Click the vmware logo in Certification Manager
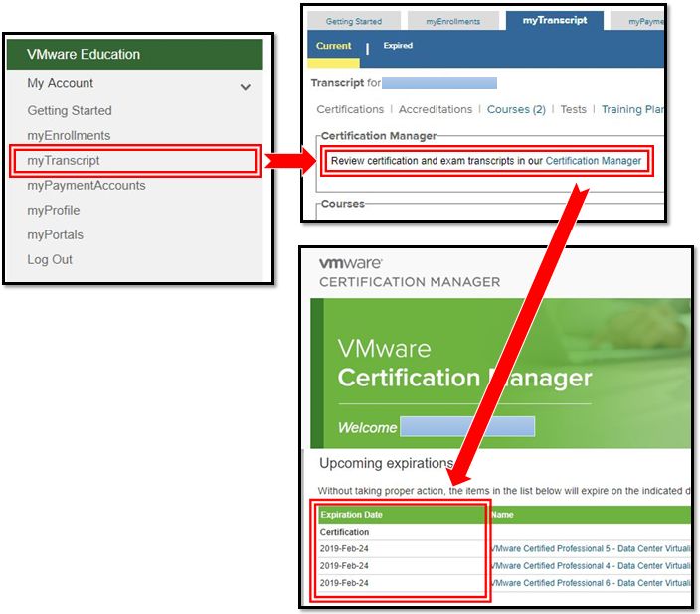Screen dimensions: 700x614 click(x=350, y=263)
